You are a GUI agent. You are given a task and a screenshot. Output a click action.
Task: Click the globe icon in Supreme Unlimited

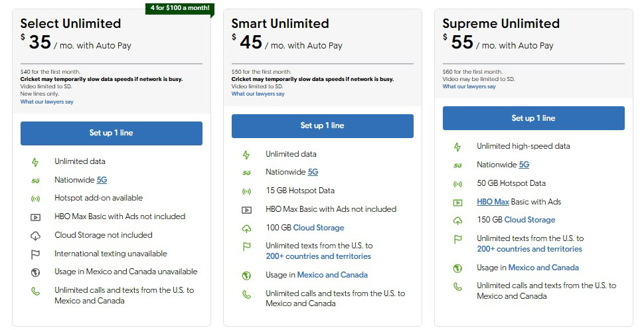(x=457, y=268)
